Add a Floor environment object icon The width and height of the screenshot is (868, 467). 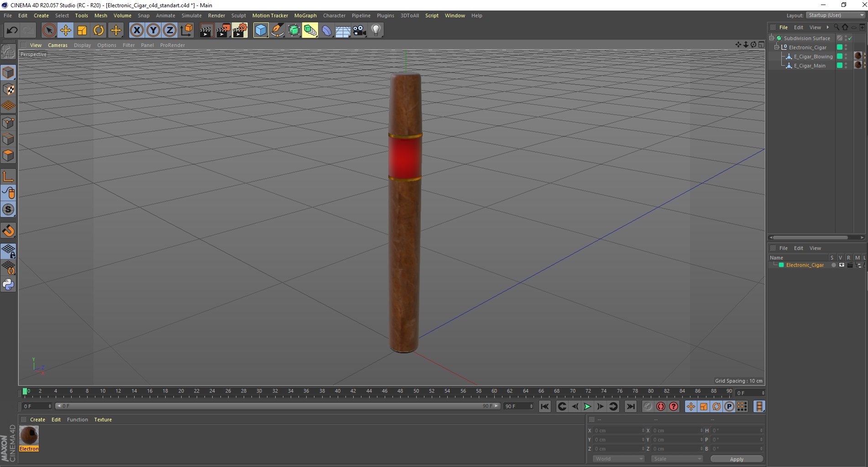[x=343, y=31]
